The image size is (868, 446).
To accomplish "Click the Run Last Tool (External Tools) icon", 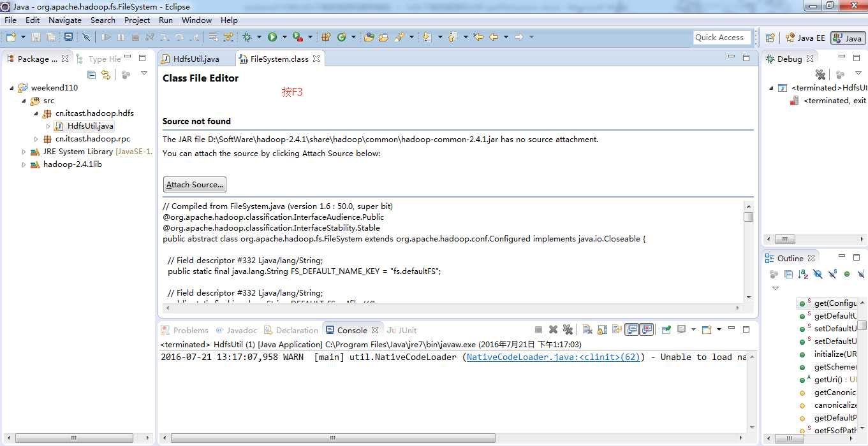I will pos(298,37).
